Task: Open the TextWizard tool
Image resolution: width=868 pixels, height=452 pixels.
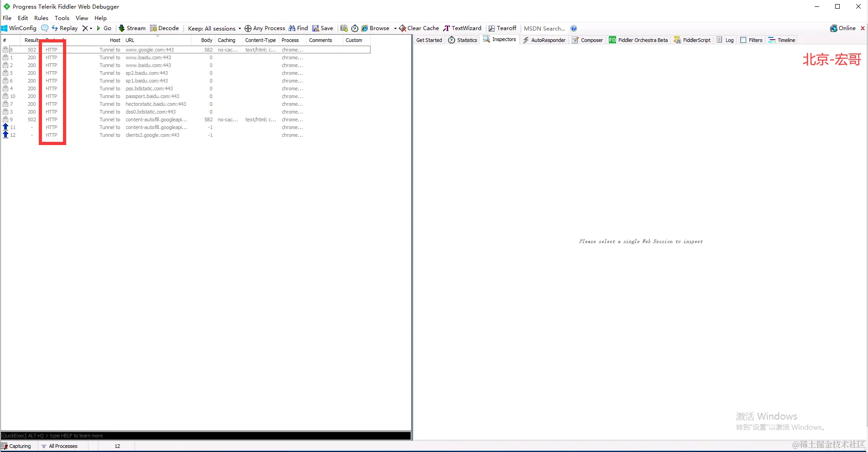Action: pyautogui.click(x=462, y=28)
